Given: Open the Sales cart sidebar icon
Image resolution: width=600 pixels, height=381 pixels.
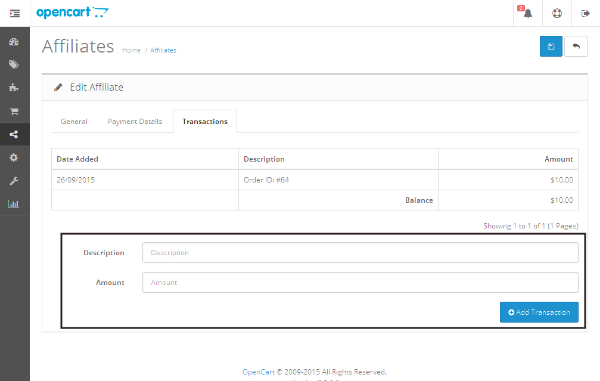Looking at the screenshot, I should coord(14,111).
